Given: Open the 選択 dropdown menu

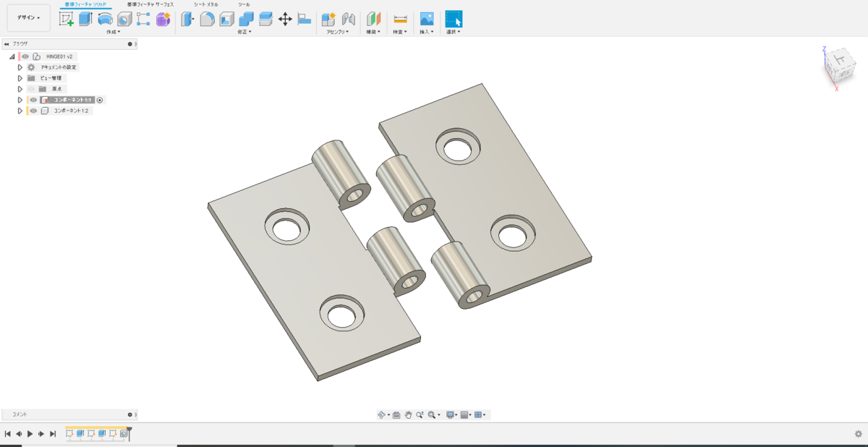Looking at the screenshot, I should pyautogui.click(x=454, y=32).
